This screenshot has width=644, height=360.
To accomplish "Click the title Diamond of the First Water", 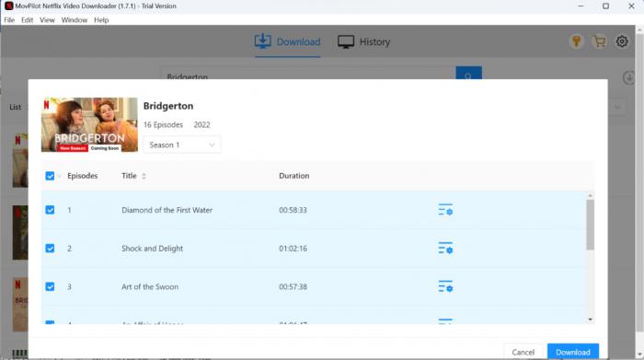I will [x=167, y=210].
